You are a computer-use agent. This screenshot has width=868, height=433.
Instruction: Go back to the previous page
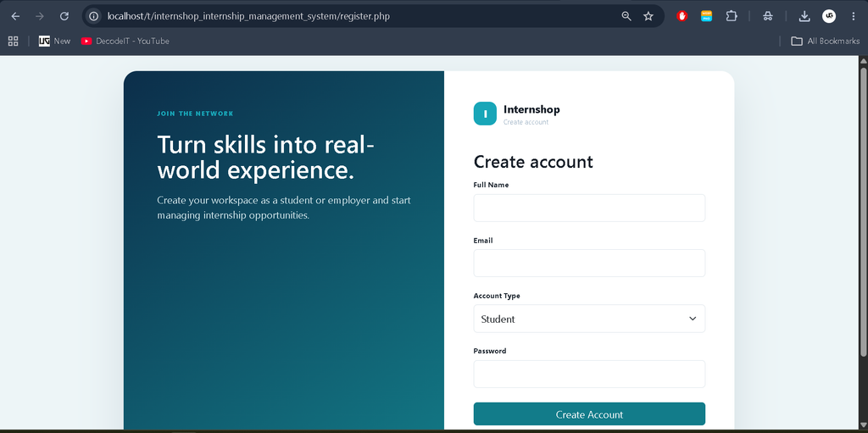pos(15,16)
